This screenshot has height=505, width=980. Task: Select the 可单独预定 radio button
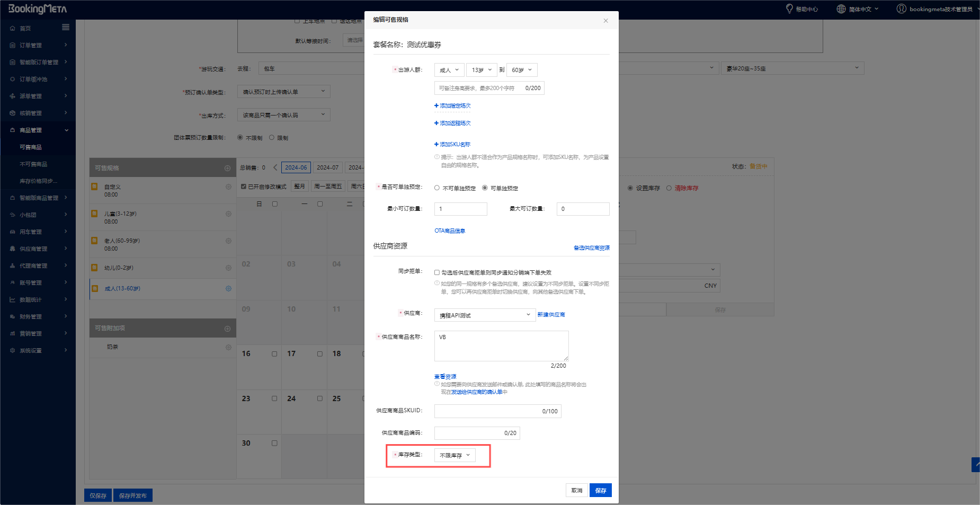click(485, 188)
